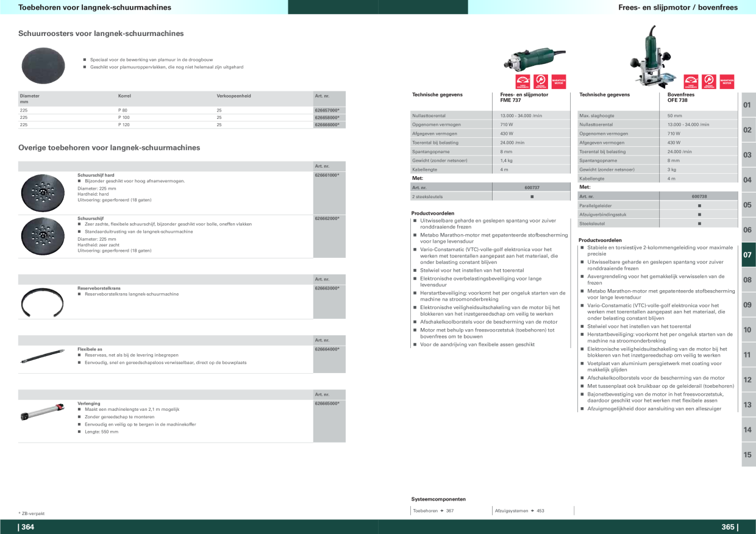Click article number 626665000 for Verlenging
The image size is (756, 534).
click(327, 404)
